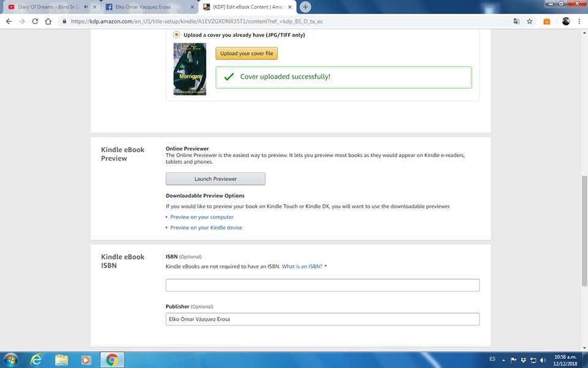Open the Chrome three-dot menu
Viewport: 588px width, 368px height.
[579, 21]
